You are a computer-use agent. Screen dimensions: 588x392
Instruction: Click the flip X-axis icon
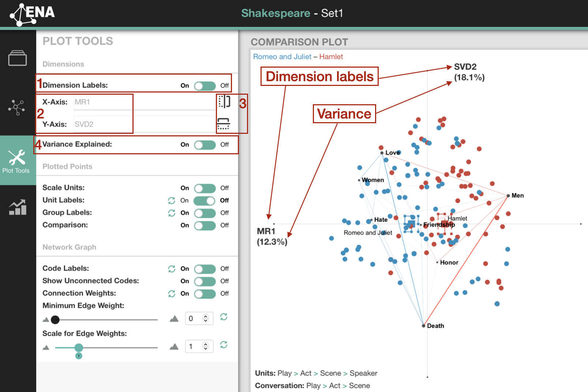coord(224,101)
